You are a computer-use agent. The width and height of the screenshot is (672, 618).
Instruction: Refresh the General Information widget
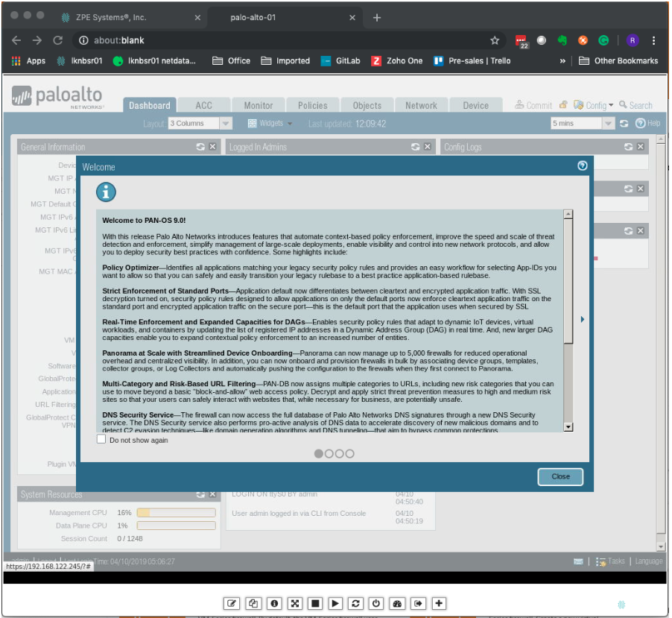pyautogui.click(x=200, y=147)
